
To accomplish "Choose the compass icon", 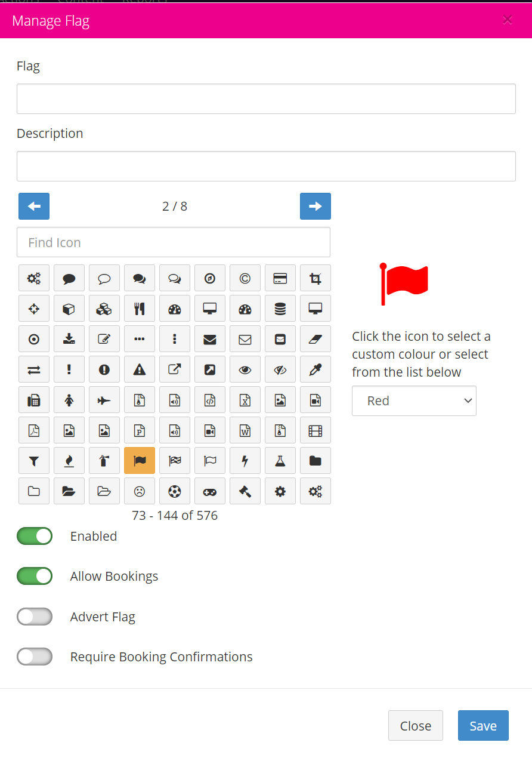I will (210, 278).
